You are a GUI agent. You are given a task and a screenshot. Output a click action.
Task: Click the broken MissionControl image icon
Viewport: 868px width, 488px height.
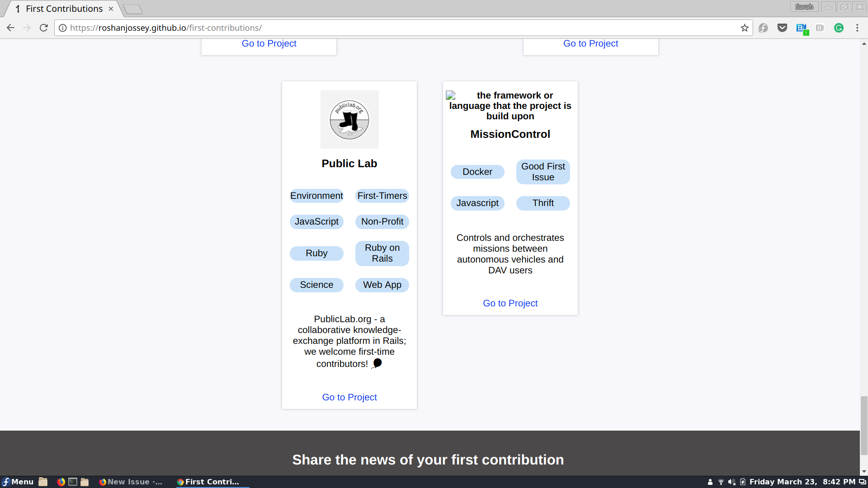pyautogui.click(x=451, y=95)
